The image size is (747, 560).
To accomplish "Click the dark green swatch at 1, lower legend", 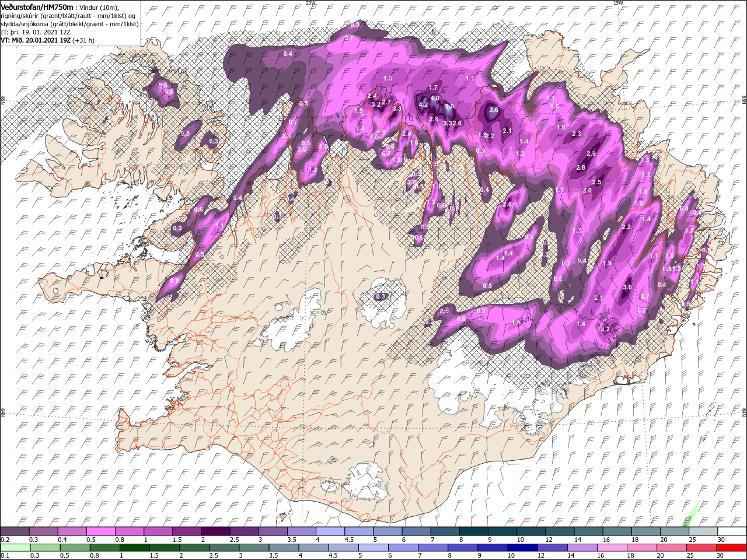I will pyautogui.click(x=134, y=548).
